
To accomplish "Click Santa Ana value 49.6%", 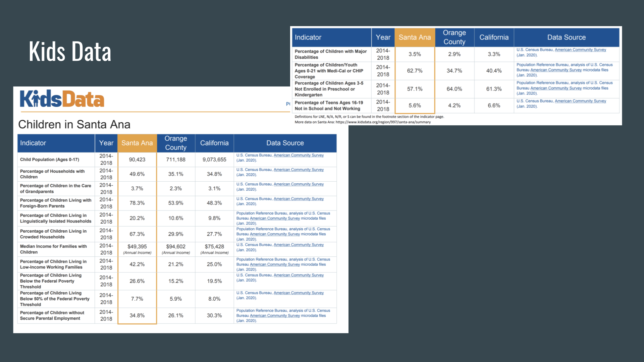I will (x=137, y=174).
